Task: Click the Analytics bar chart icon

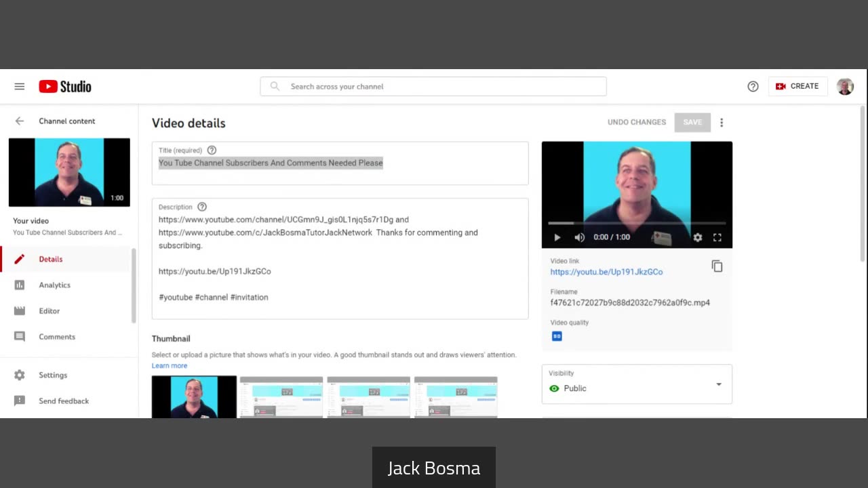Action: click(x=20, y=285)
